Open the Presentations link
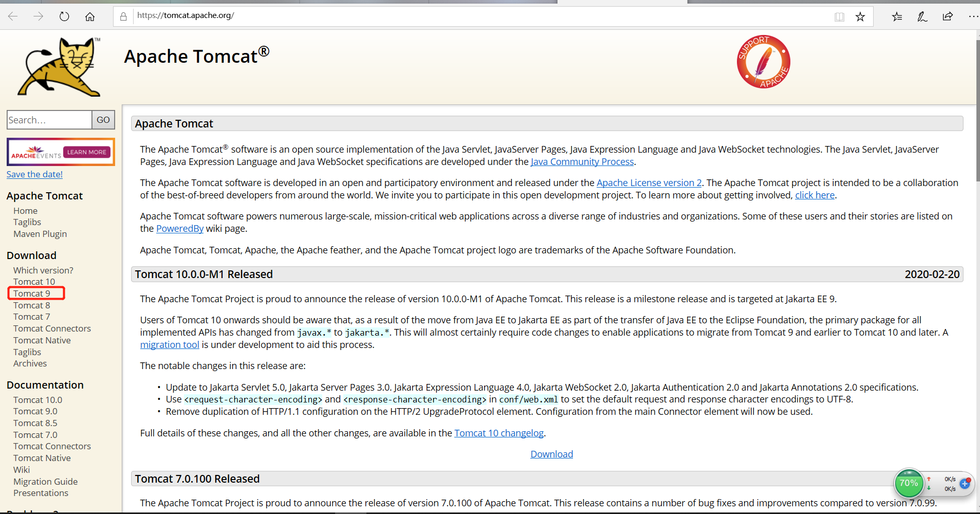This screenshot has height=514, width=980. (41, 493)
